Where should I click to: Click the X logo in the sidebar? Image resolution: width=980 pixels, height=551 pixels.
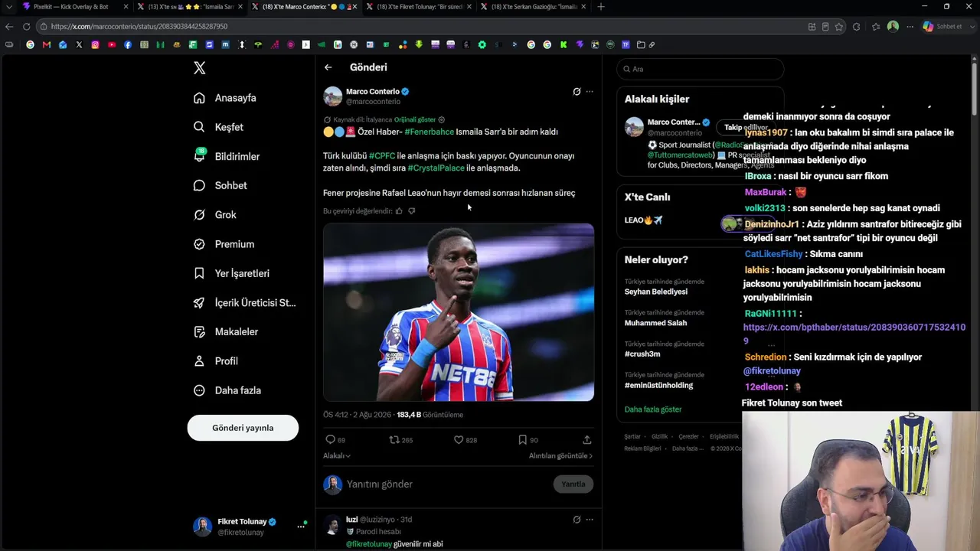pyautogui.click(x=200, y=68)
